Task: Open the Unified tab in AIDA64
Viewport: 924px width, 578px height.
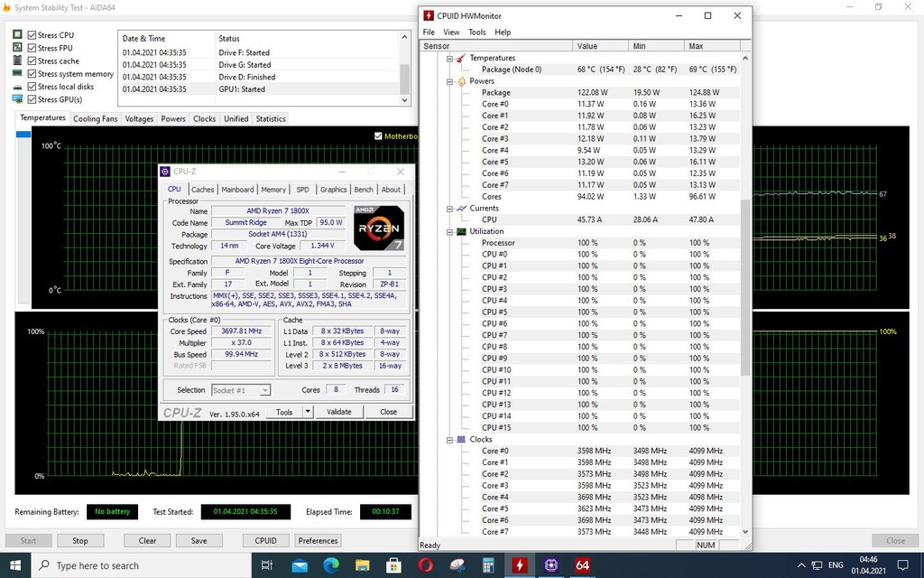Action: click(236, 118)
